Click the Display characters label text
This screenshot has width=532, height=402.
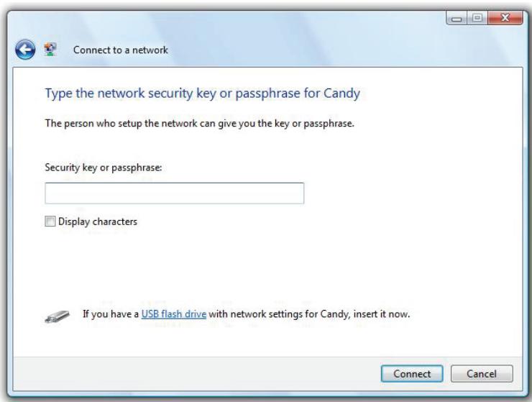coord(98,221)
